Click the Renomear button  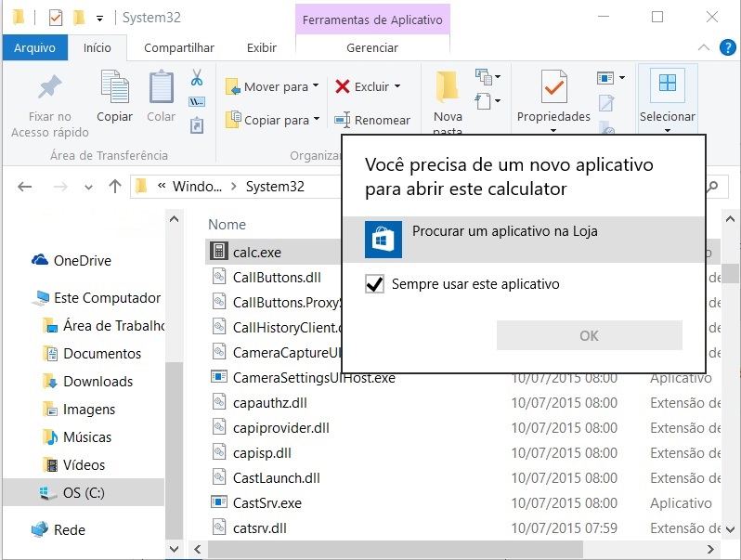(372, 120)
